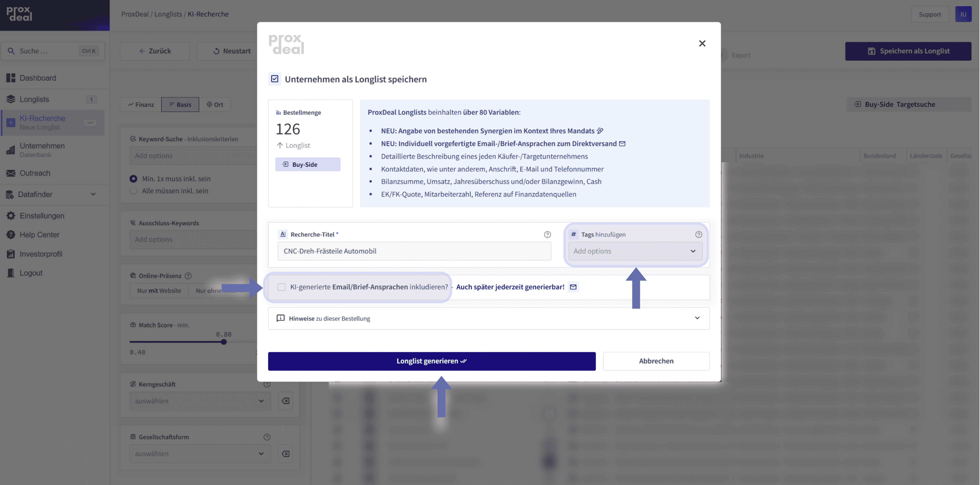Select 'Alle müssen inkl. sein' radio
The height and width of the screenshot is (485, 980).
coord(133,191)
